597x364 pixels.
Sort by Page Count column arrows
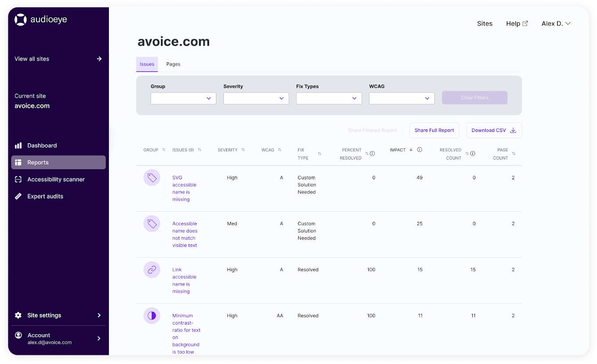point(514,153)
